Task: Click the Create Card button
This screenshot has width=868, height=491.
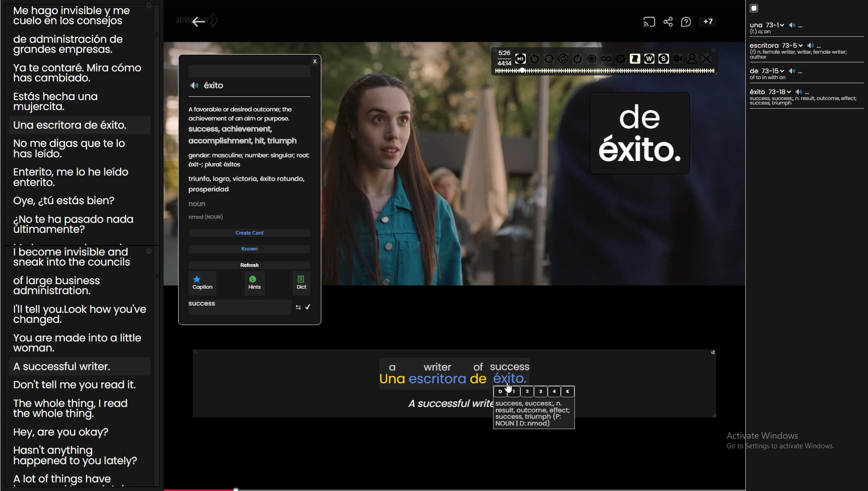Action: pyautogui.click(x=249, y=233)
